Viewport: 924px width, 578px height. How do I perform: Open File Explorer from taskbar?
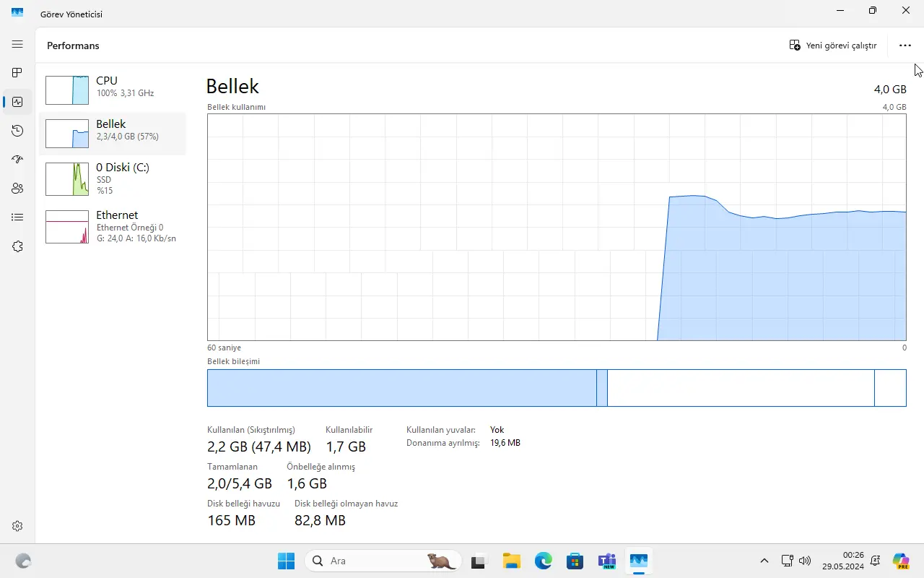point(511,561)
